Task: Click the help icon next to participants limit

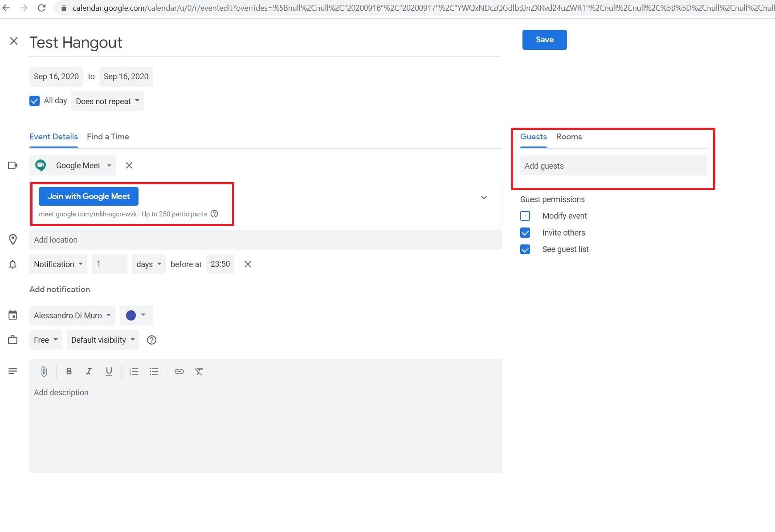Action: (x=214, y=214)
